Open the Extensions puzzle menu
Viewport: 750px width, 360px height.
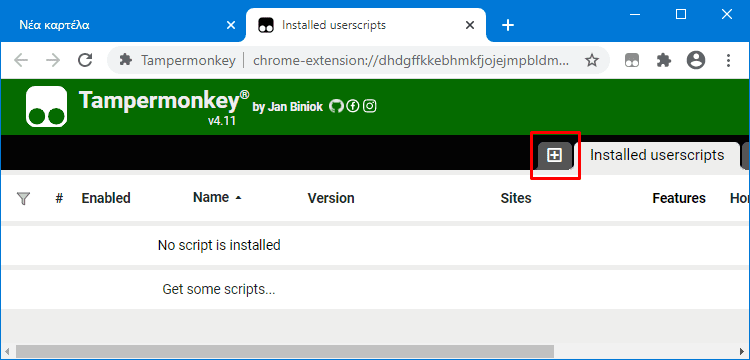tap(664, 60)
